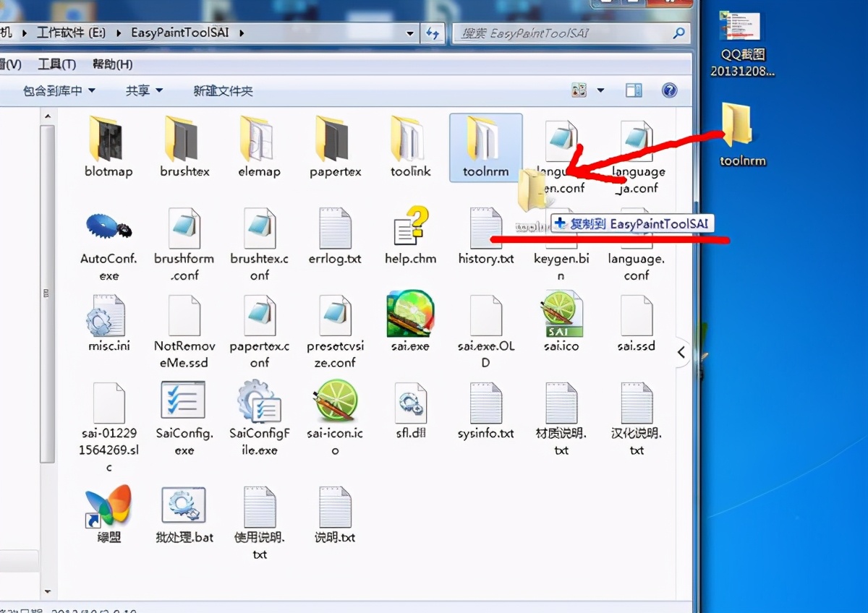Image resolution: width=868 pixels, height=613 pixels.
Task: Open the 帮助(H) menu
Action: [x=112, y=64]
